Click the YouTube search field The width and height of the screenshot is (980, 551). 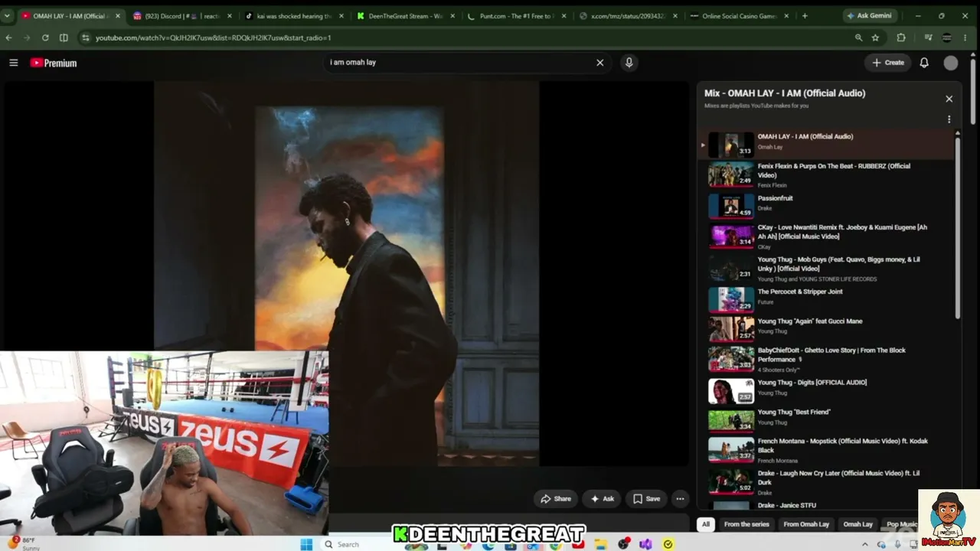tap(459, 63)
